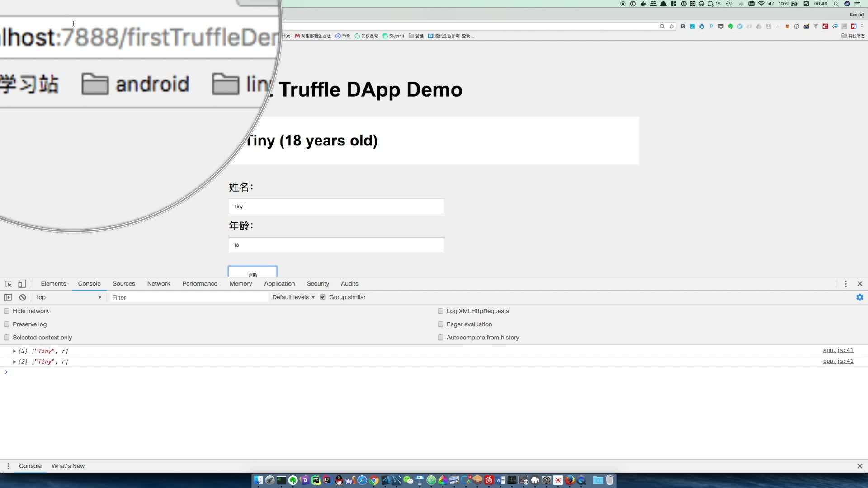Screen dimensions: 868x488
Task: Enable Hide network checkbox
Action: pos(7,311)
